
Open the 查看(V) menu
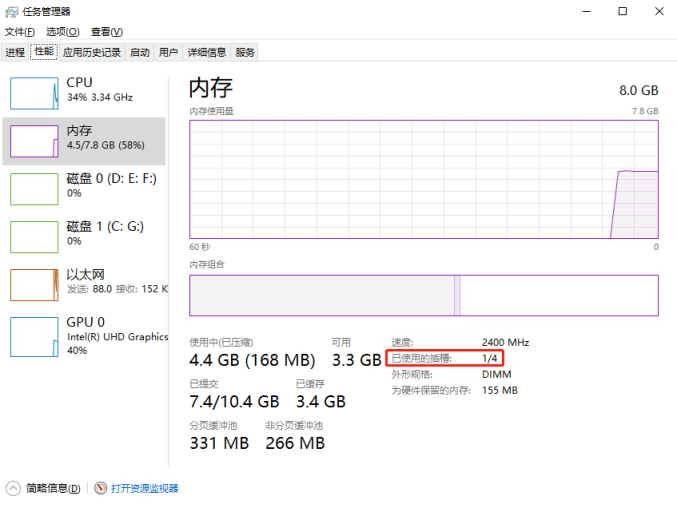(106, 32)
